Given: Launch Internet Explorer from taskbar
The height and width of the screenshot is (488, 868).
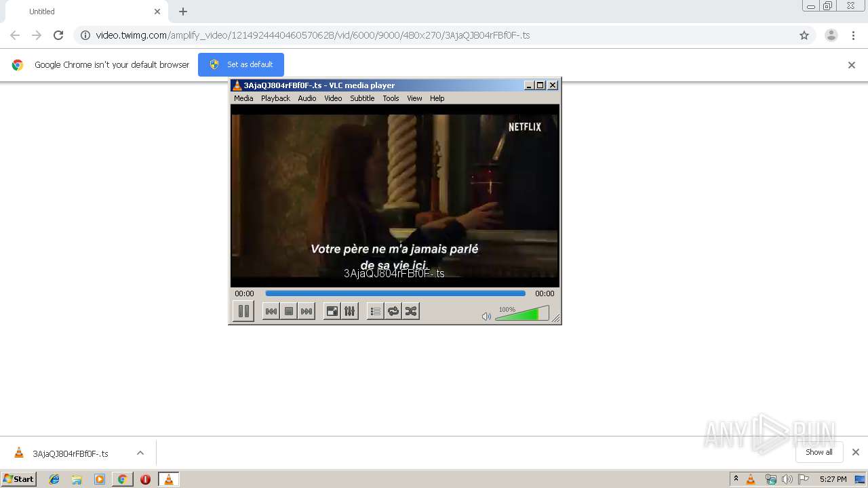Looking at the screenshot, I should [x=54, y=479].
